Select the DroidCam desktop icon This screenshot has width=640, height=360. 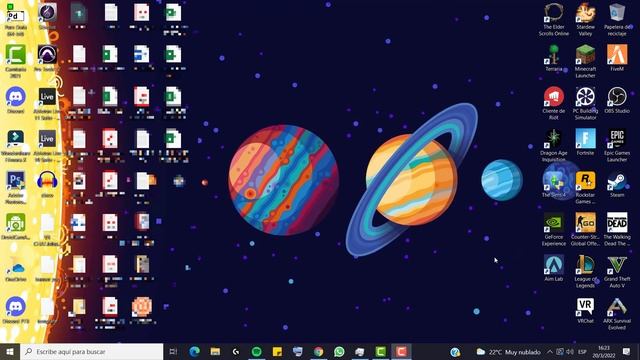coord(16,226)
